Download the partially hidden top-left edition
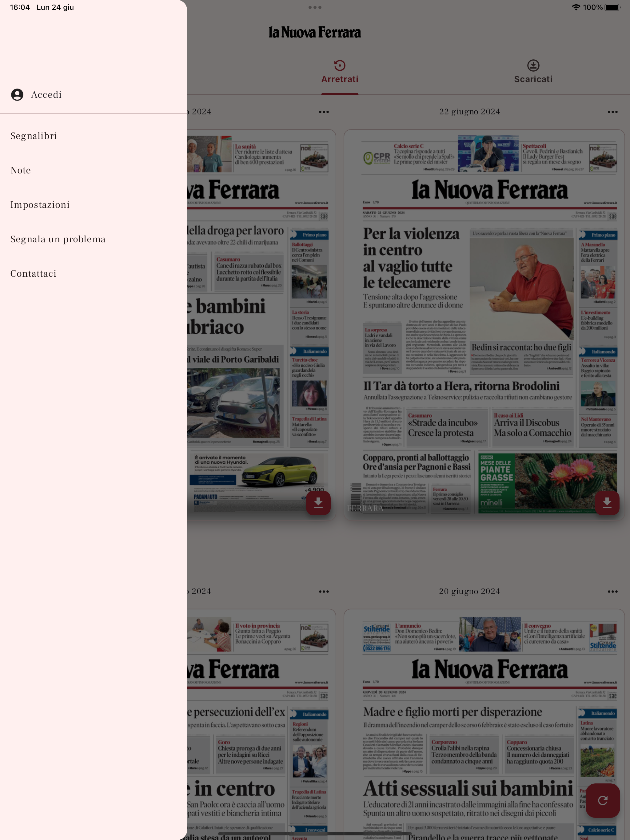 coord(318,503)
